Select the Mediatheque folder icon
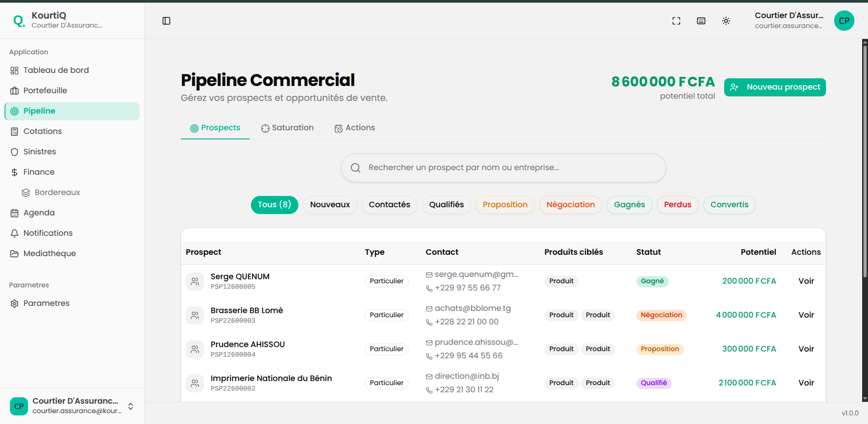This screenshot has height=424, width=868. (x=14, y=253)
